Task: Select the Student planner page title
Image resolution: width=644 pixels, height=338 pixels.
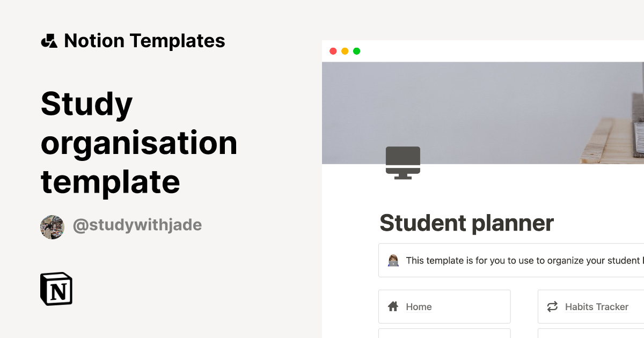Action: pyautogui.click(x=466, y=223)
